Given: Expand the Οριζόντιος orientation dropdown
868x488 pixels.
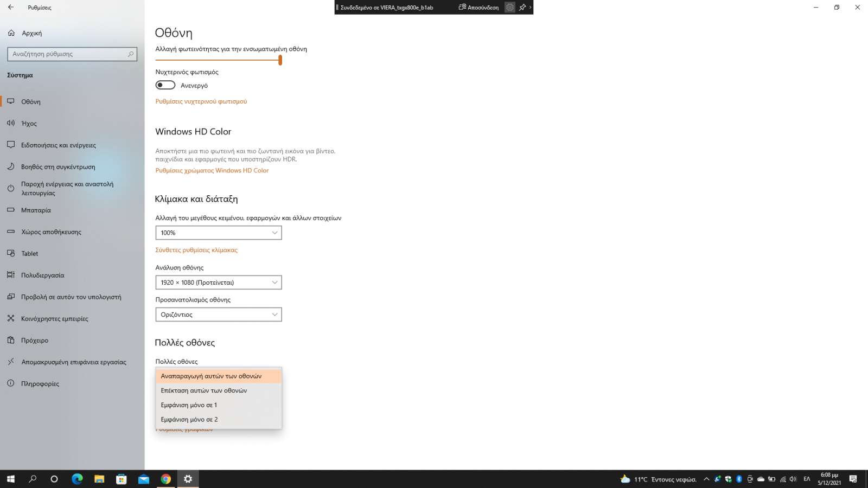Looking at the screenshot, I should [x=218, y=314].
